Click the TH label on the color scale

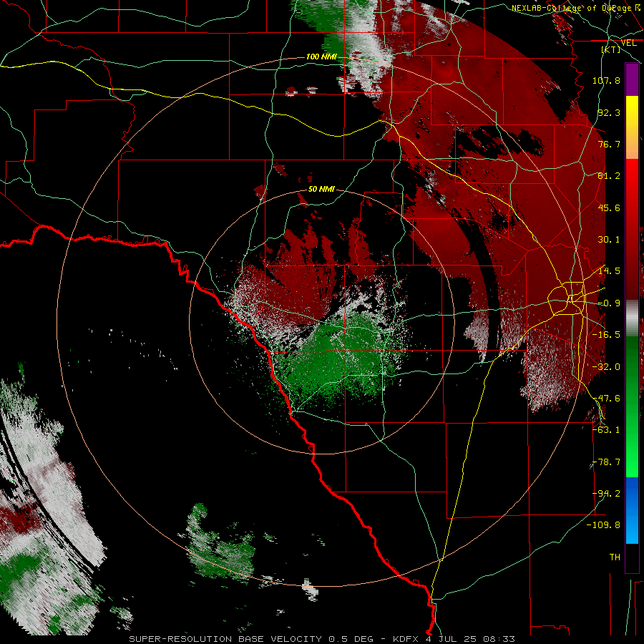coord(615,557)
